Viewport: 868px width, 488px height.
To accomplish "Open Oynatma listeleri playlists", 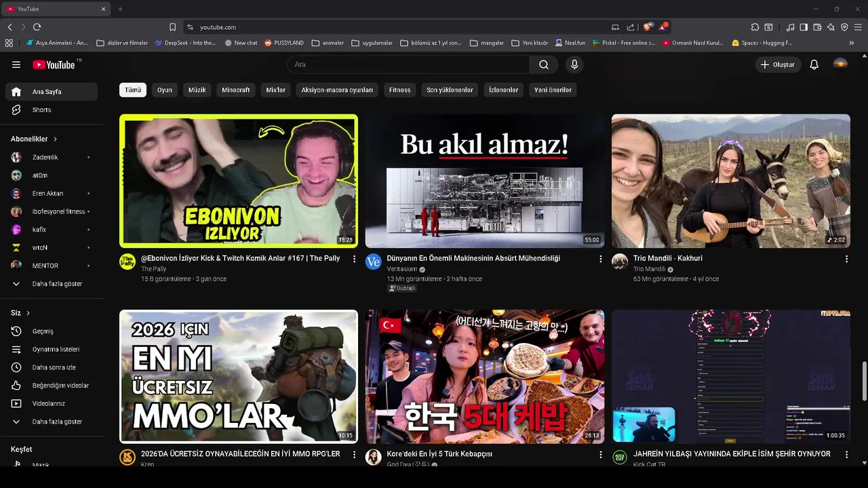I will pos(52,349).
